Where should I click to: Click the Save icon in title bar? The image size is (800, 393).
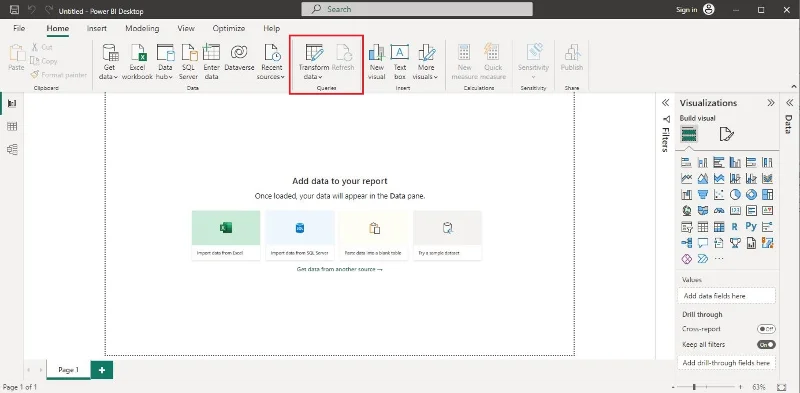(14, 10)
